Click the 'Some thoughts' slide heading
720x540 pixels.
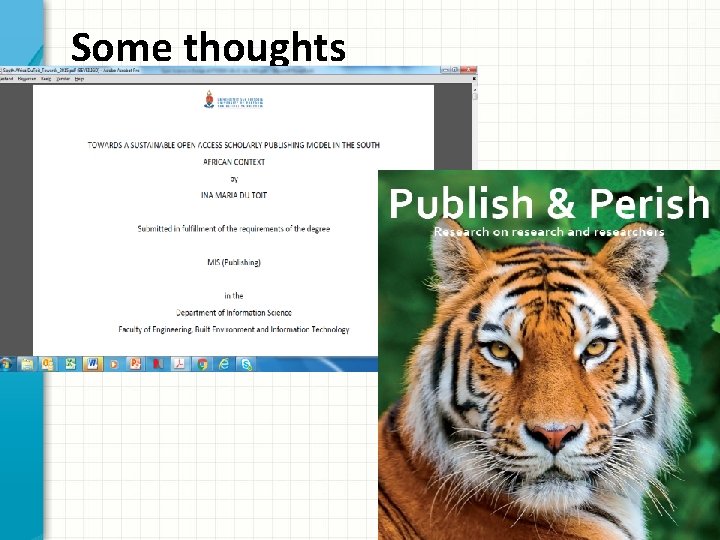tap(208, 47)
